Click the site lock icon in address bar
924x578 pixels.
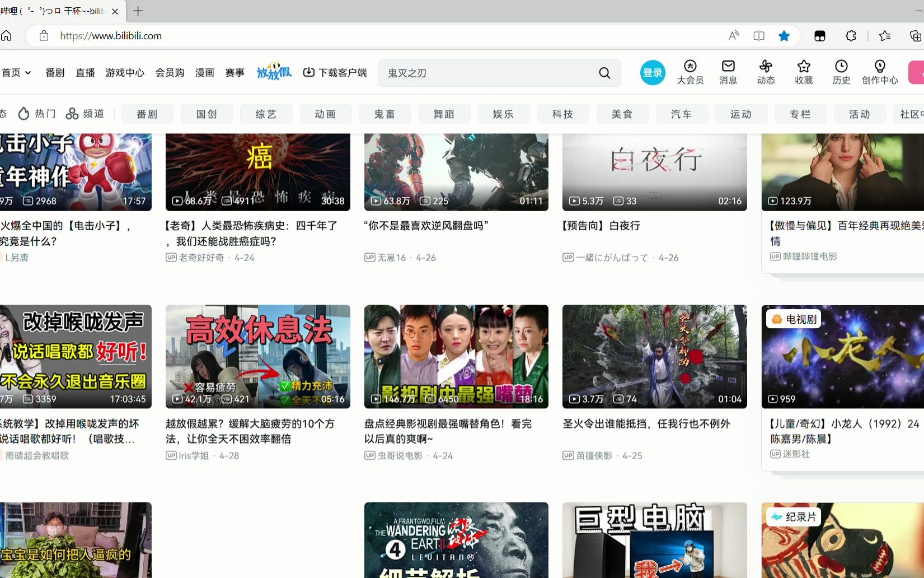pos(44,36)
